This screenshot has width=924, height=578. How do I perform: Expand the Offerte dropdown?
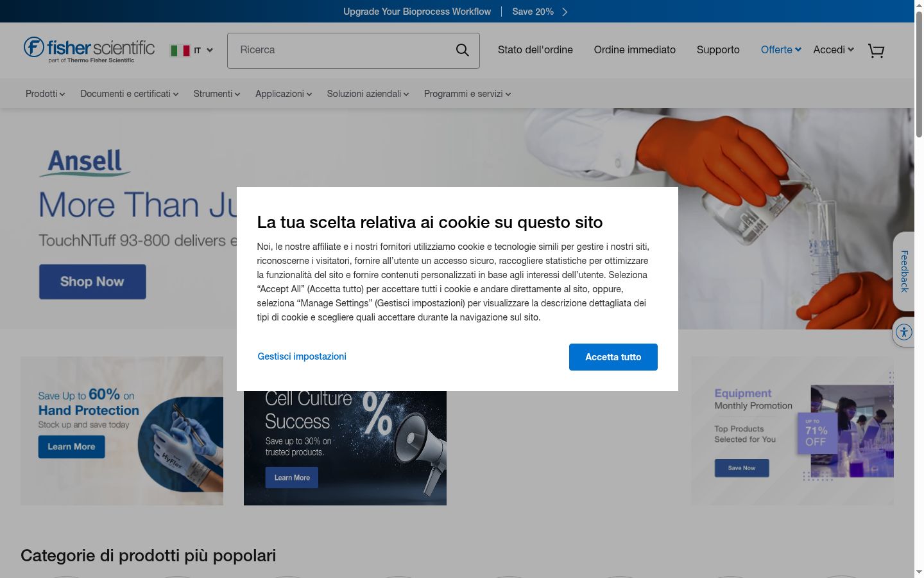(x=781, y=49)
